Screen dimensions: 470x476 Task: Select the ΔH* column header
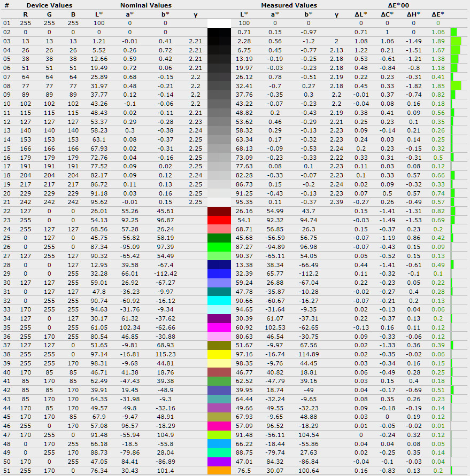click(412, 14)
